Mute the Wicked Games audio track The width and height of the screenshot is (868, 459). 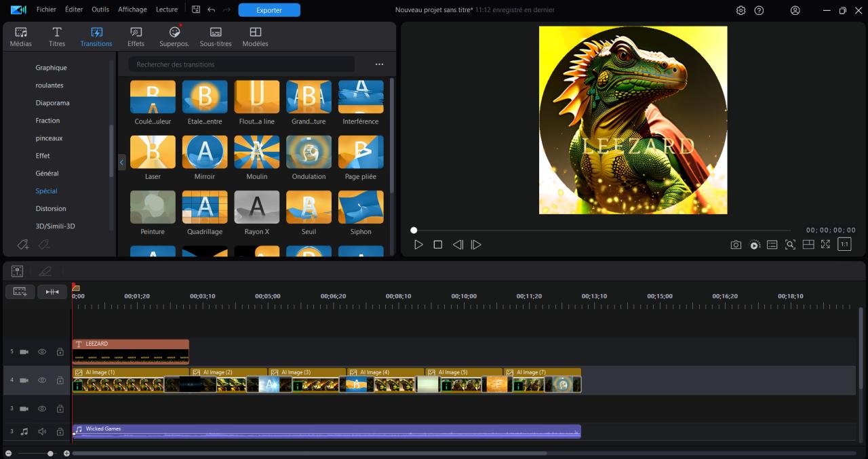(42, 431)
